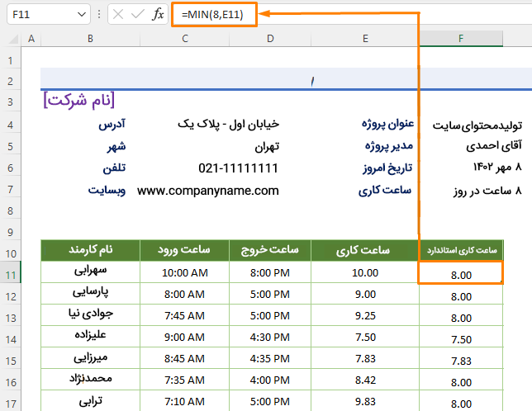This screenshot has height=411, width=532.
Task: Click the Insert Function fx icon
Action: click(x=159, y=15)
